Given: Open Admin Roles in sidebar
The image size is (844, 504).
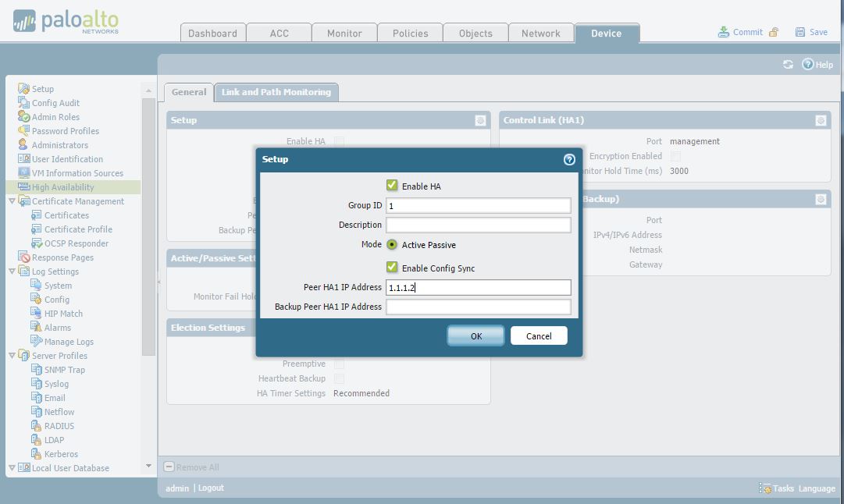Looking at the screenshot, I should [x=55, y=117].
